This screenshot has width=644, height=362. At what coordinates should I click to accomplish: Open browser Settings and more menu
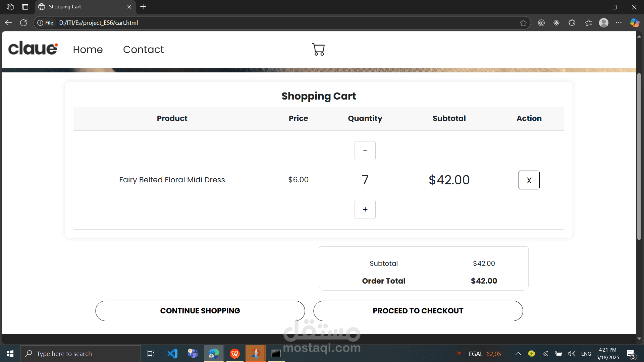click(619, 23)
